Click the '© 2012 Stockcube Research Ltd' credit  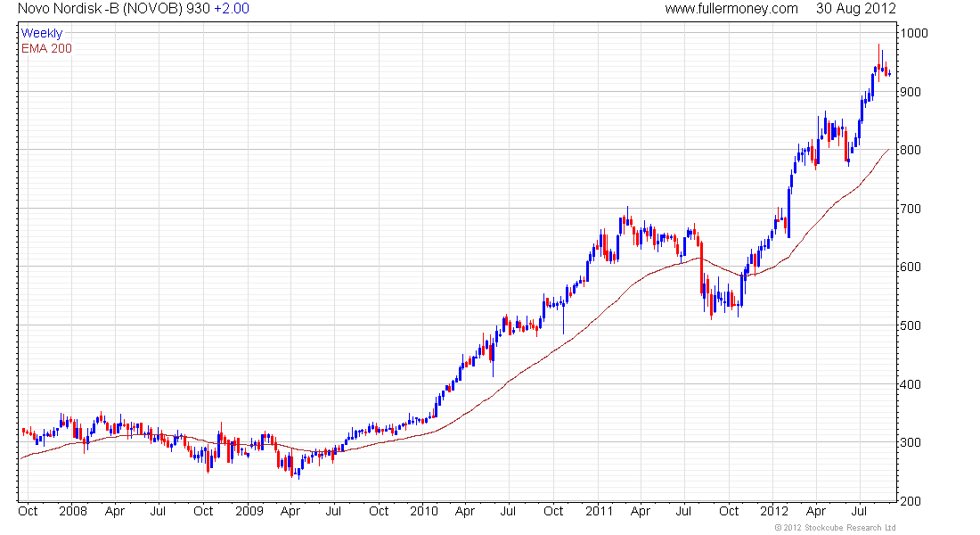[835, 528]
